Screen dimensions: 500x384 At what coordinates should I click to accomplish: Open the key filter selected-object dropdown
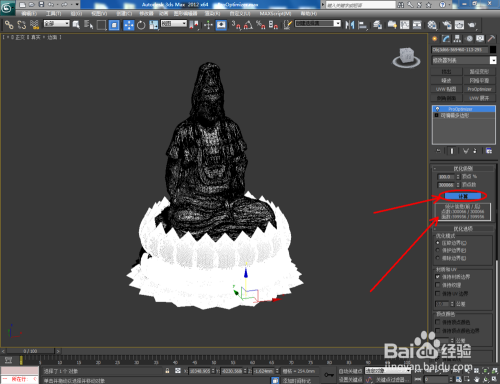[388, 371]
